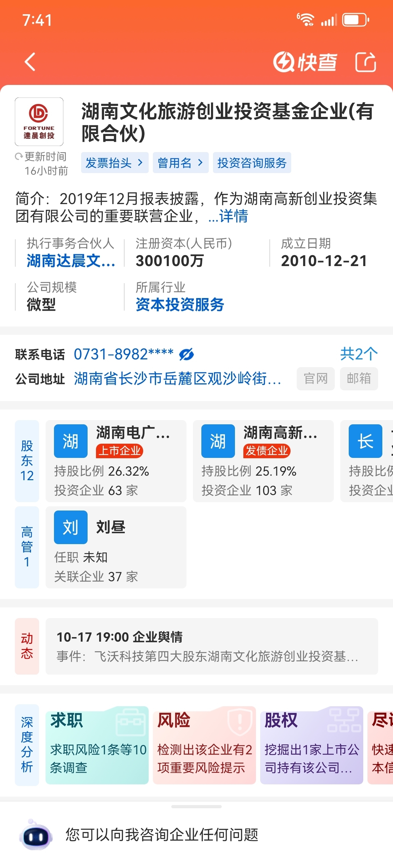Tap registered capital 300100万
The width and height of the screenshot is (393, 868).
(170, 261)
